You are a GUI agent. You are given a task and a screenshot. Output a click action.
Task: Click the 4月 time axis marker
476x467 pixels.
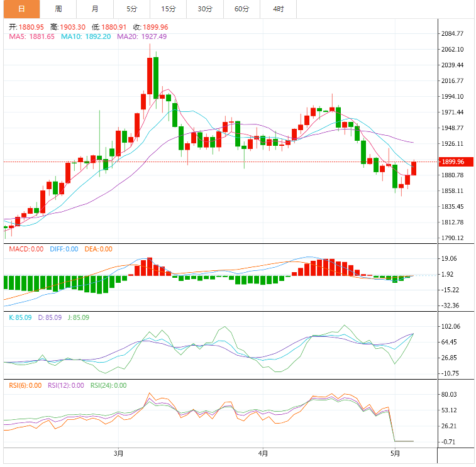pyautogui.click(x=263, y=454)
